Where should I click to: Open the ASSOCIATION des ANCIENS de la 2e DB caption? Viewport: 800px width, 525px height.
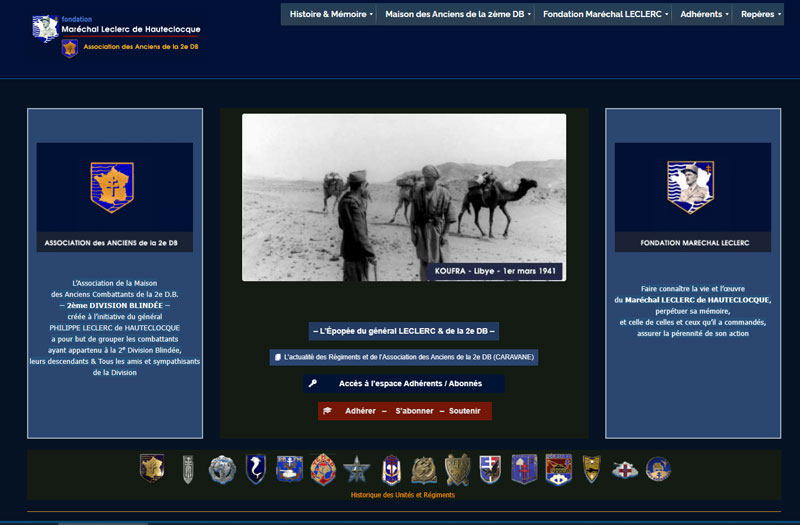coord(111,243)
